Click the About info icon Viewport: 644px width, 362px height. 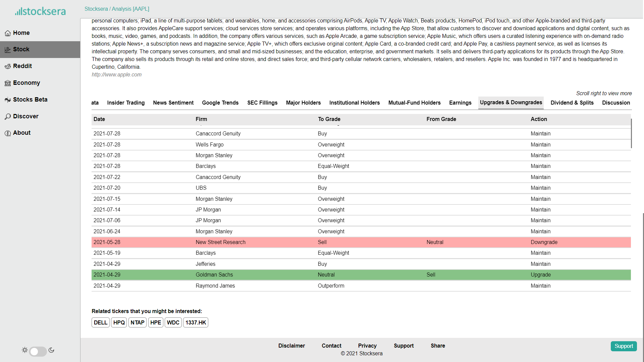coord(8,133)
